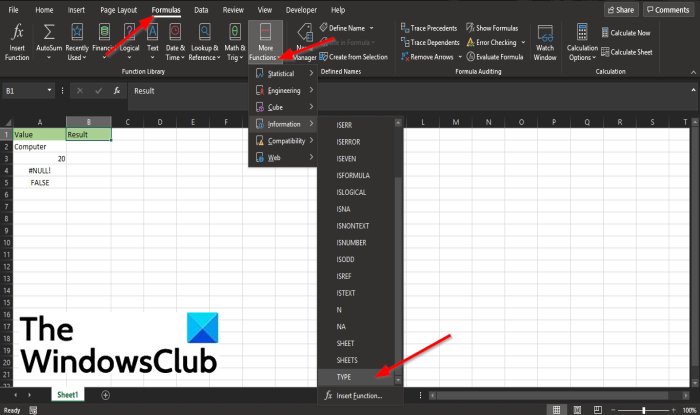Open the File tab
This screenshot has height=415, width=700.
[13, 10]
